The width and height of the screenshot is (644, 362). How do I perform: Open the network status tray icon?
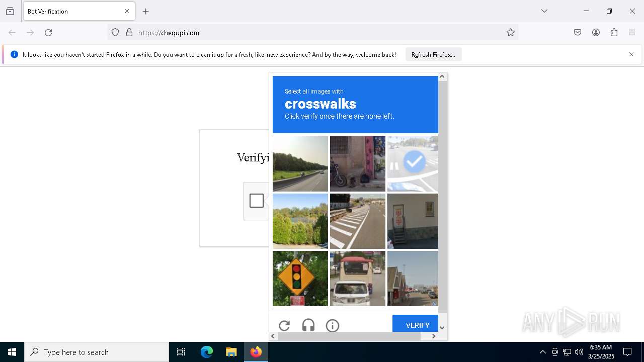pos(567,352)
